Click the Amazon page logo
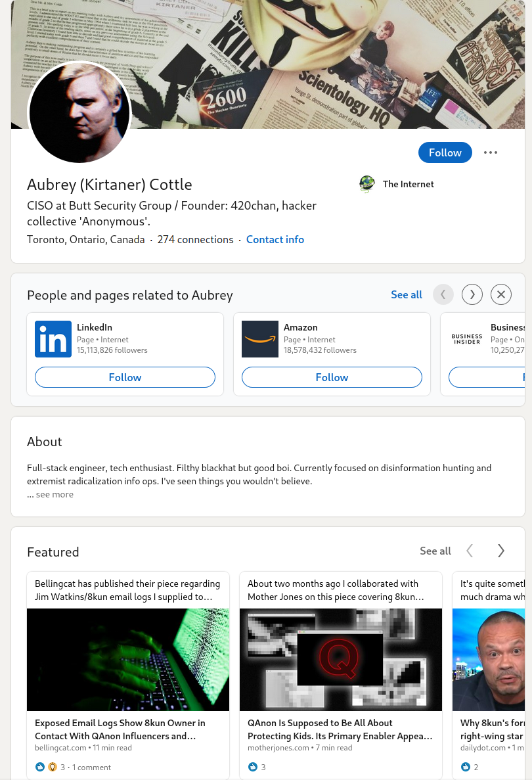Viewport: 532px width, 780px height. [x=260, y=339]
